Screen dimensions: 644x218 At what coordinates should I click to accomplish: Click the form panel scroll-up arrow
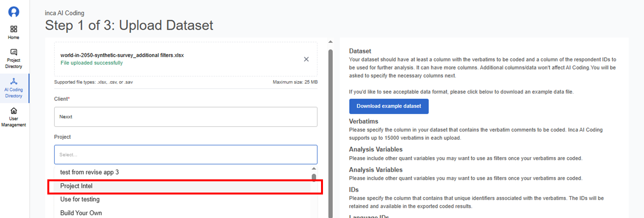pos(330,42)
